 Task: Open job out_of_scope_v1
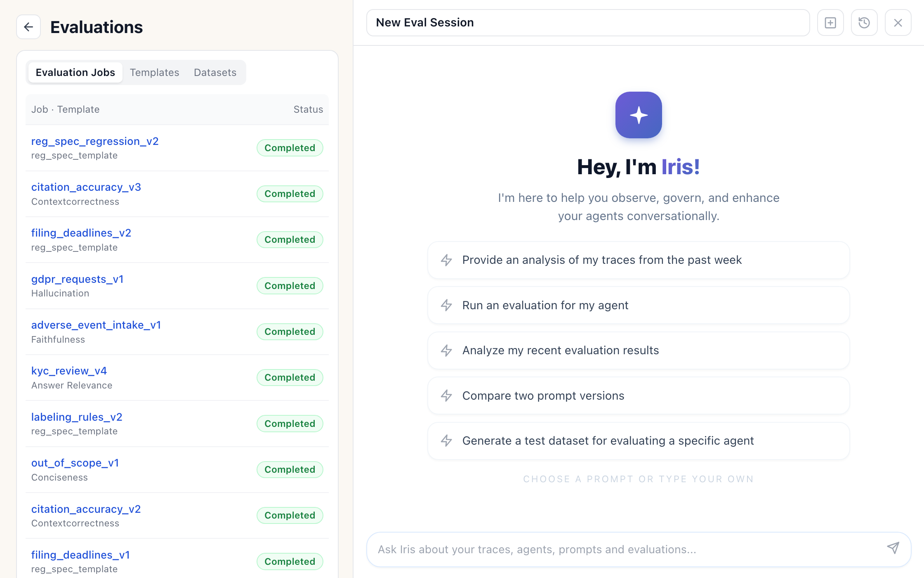(75, 463)
